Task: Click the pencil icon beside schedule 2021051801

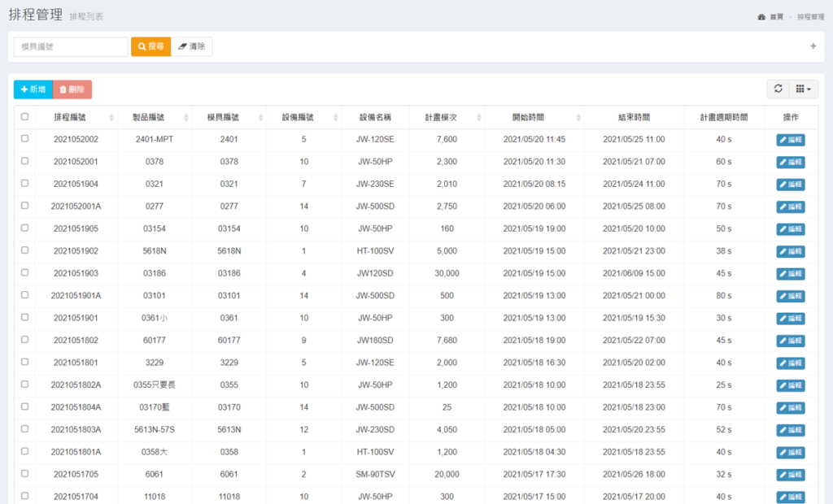Action: [x=784, y=363]
